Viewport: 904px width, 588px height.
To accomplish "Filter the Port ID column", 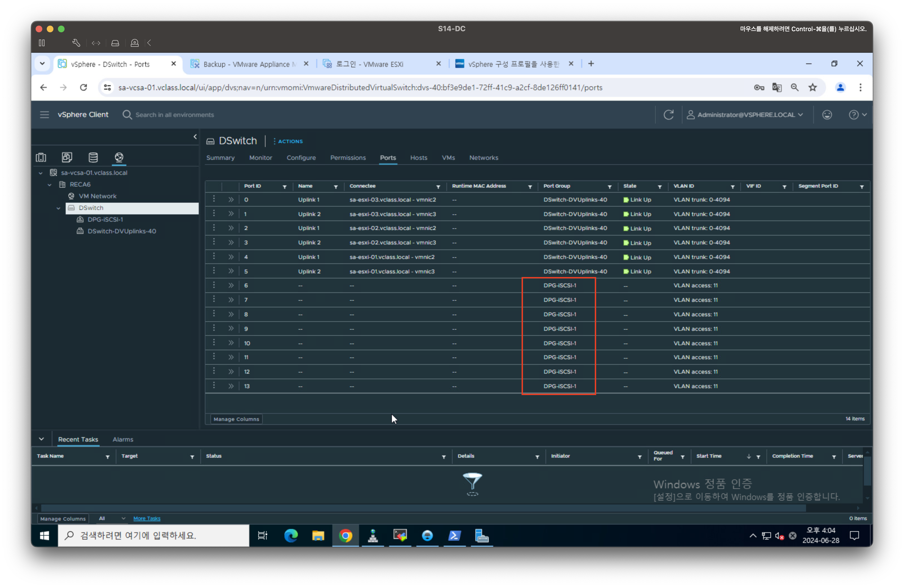I will point(284,187).
